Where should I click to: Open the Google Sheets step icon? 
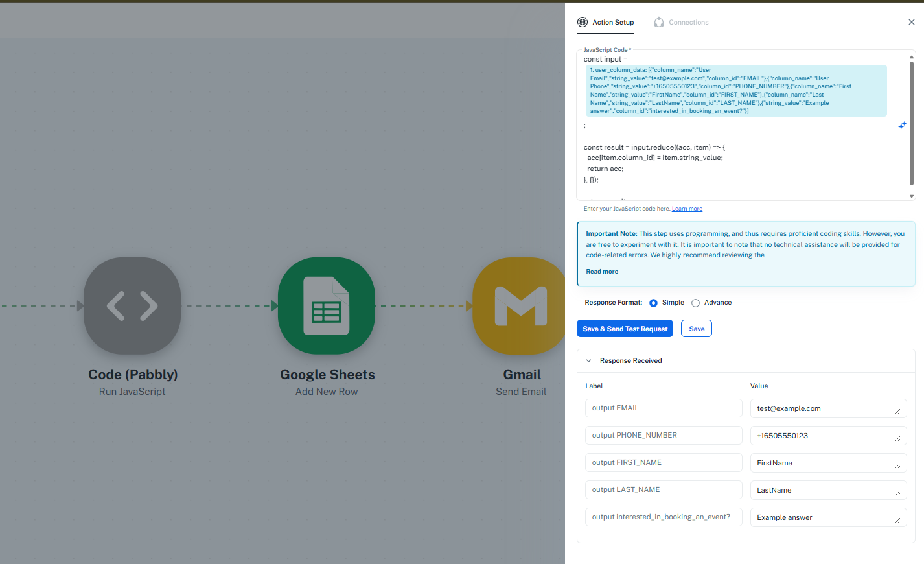point(327,306)
